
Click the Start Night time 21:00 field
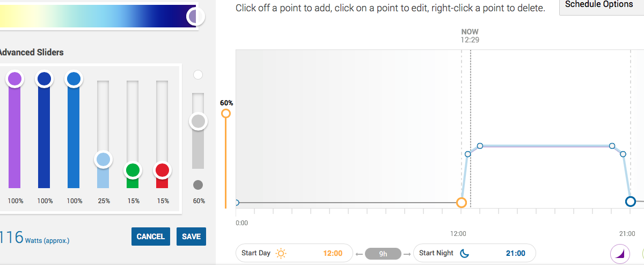515,253
